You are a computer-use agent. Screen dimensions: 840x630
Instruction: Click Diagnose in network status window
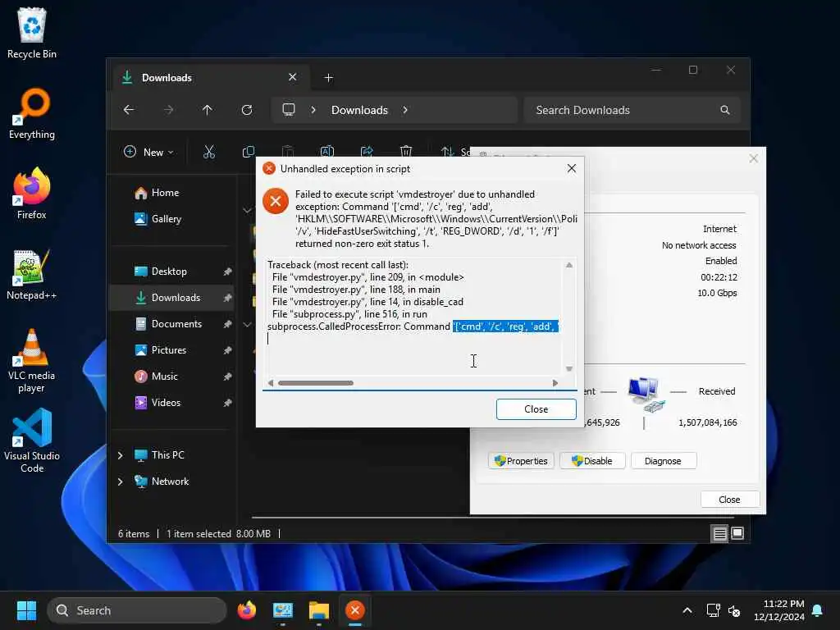click(663, 461)
